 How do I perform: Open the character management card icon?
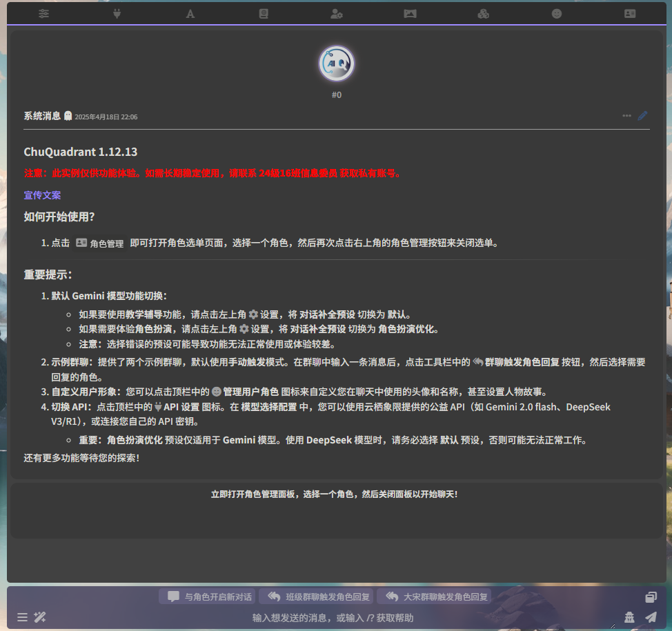[630, 14]
